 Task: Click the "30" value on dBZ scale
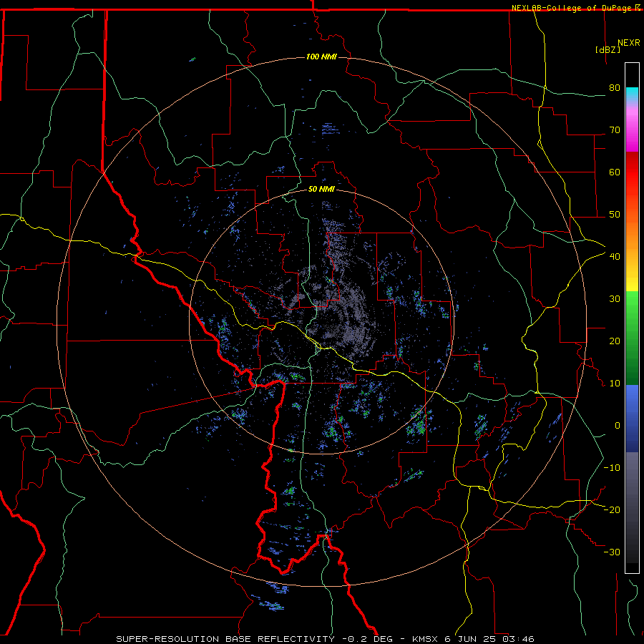pyautogui.click(x=615, y=299)
